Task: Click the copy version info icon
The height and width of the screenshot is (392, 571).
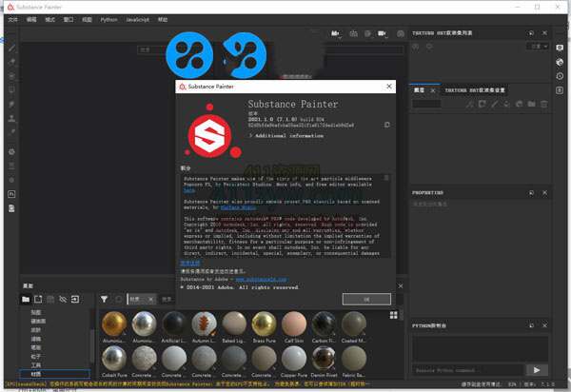Action: [386, 124]
